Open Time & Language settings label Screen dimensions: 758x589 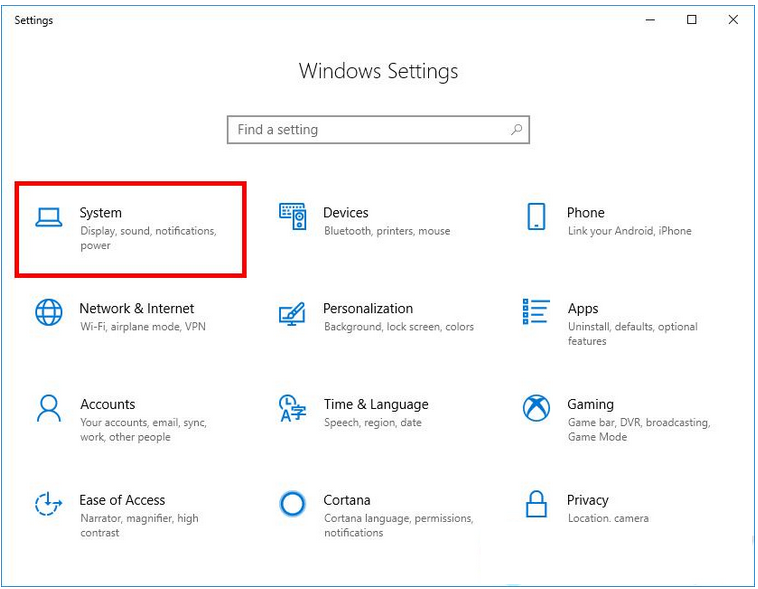(376, 404)
